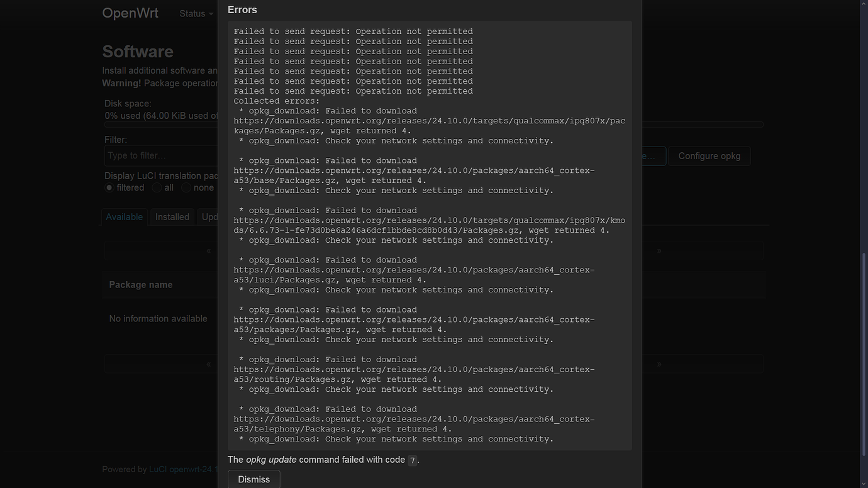Image resolution: width=868 pixels, height=488 pixels.
Task: Click the upper « pagination arrow
Action: point(208,250)
